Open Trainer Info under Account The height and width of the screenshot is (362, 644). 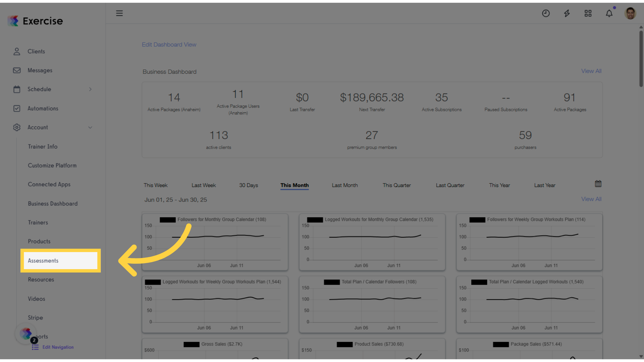(43, 146)
